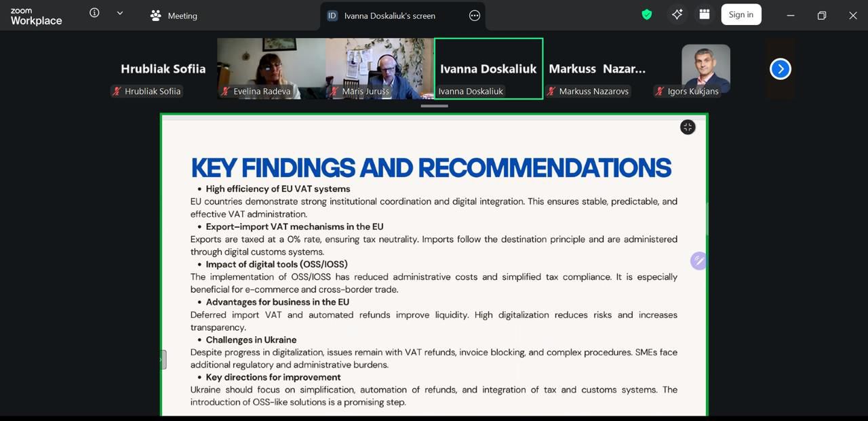Select Maris Juruss's video thumbnail
This screenshot has width=868, height=421.
pos(380,68)
